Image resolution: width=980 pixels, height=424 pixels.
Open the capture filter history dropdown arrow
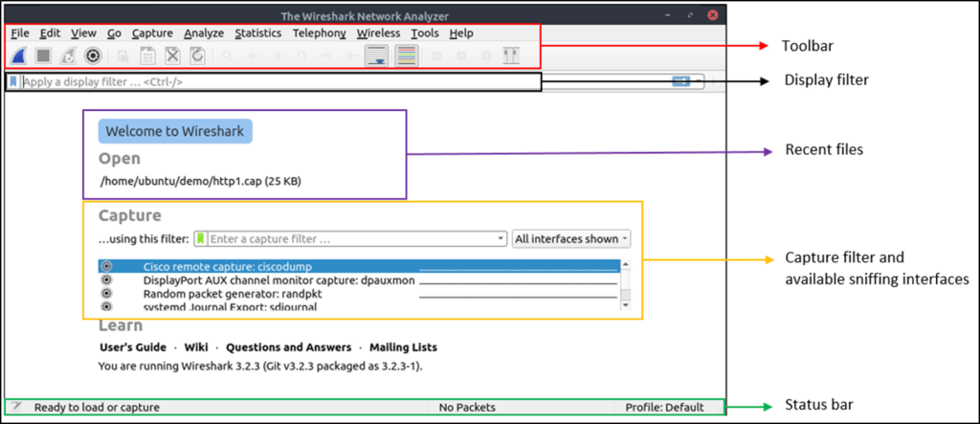[x=500, y=239]
